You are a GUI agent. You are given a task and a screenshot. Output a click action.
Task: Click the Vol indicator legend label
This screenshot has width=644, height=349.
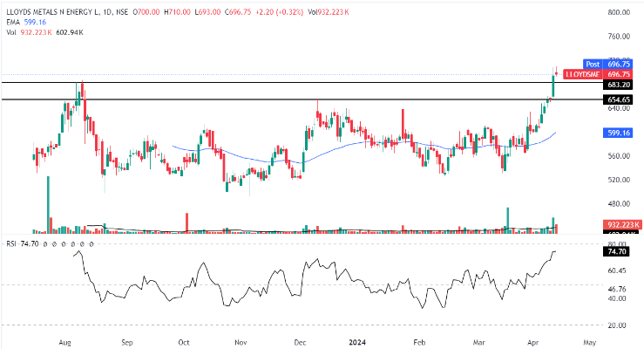click(10, 31)
